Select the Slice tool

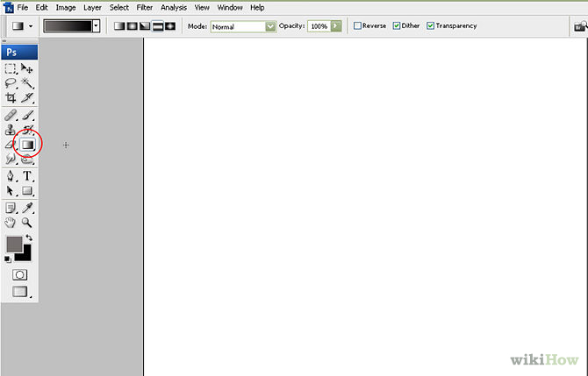(26, 98)
